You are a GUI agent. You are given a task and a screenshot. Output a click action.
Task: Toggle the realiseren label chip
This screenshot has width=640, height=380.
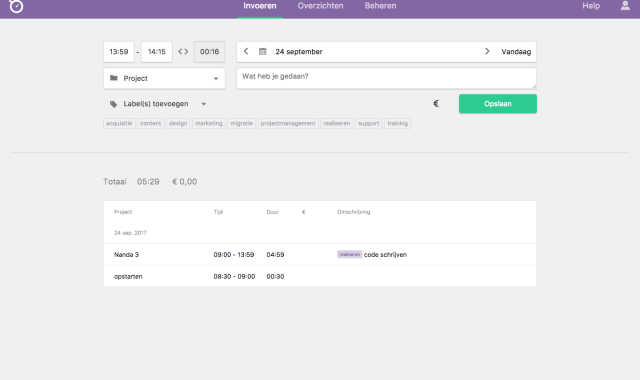tap(337, 123)
